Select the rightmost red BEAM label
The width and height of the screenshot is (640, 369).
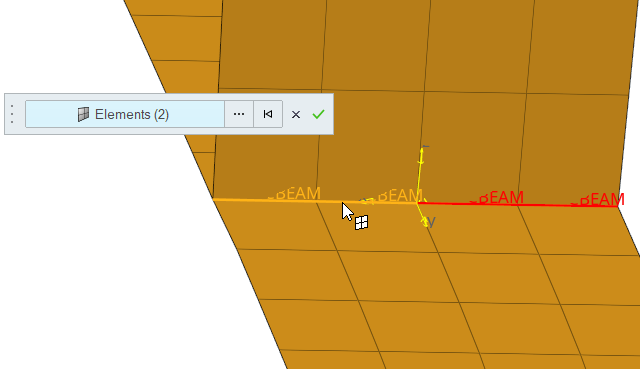point(598,200)
